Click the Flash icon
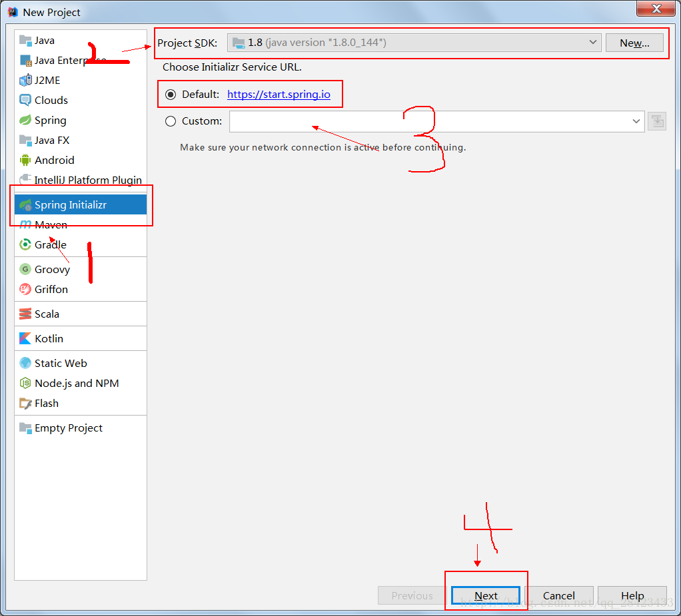The height and width of the screenshot is (616, 681). [25, 404]
